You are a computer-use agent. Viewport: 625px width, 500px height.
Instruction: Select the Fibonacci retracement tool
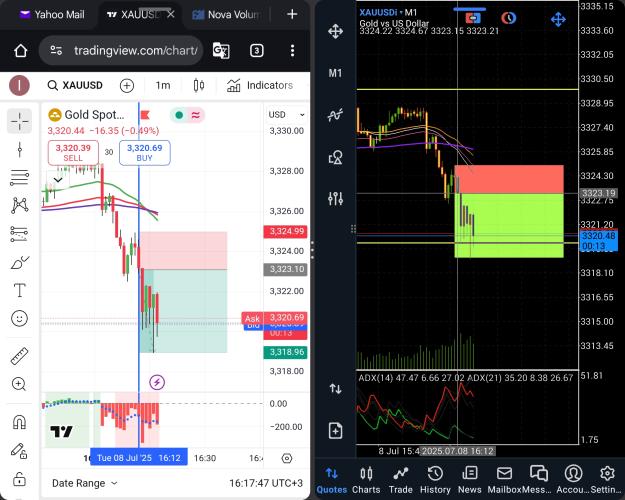pyautogui.click(x=20, y=177)
